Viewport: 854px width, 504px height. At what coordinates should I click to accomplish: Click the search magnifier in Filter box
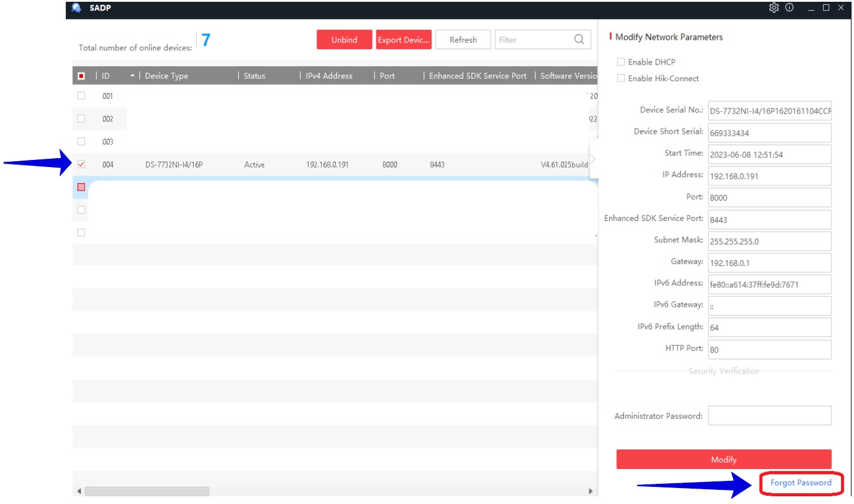[579, 40]
